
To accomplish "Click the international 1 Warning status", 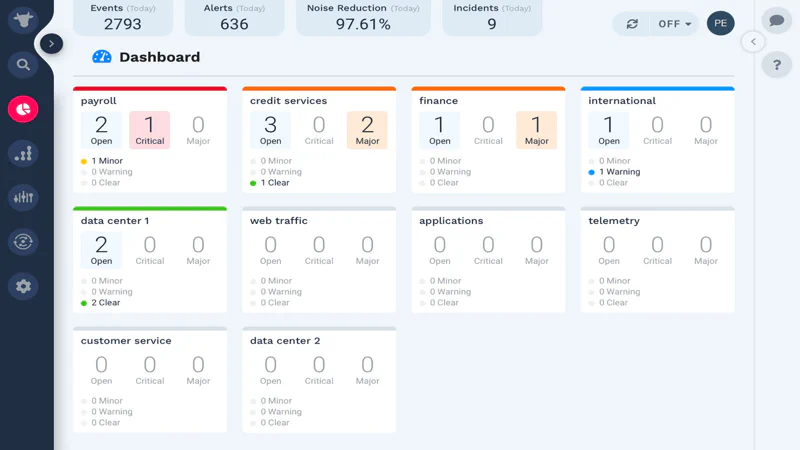I will pos(619,172).
